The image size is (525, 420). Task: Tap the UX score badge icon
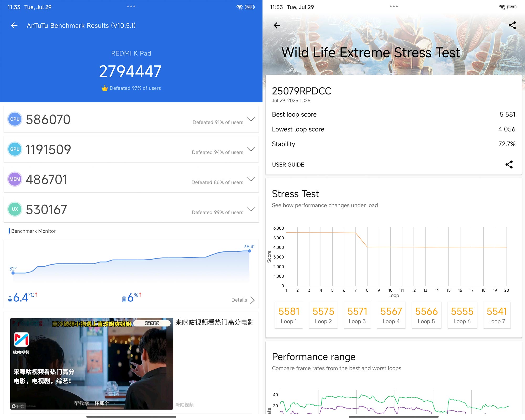[x=15, y=209]
